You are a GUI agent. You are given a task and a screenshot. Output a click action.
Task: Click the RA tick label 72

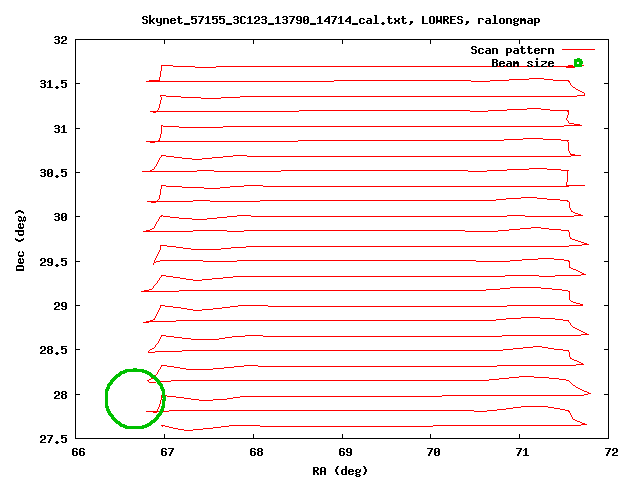pyautogui.click(x=611, y=452)
